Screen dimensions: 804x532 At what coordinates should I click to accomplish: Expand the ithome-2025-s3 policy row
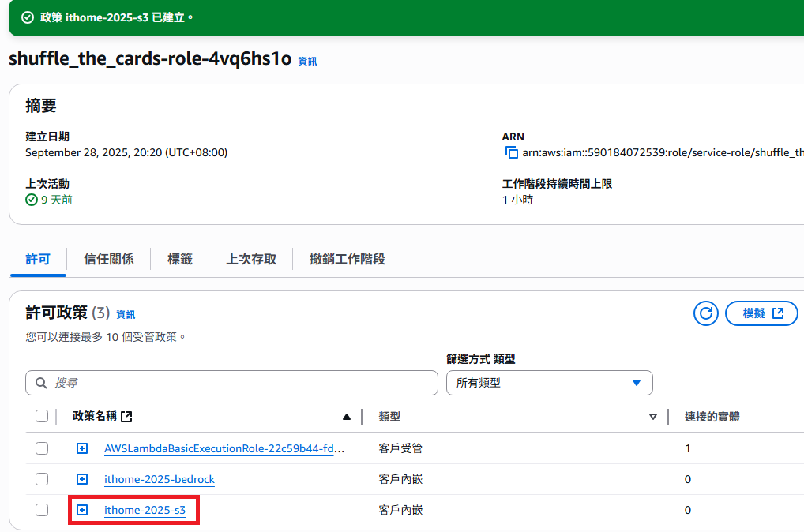82,510
